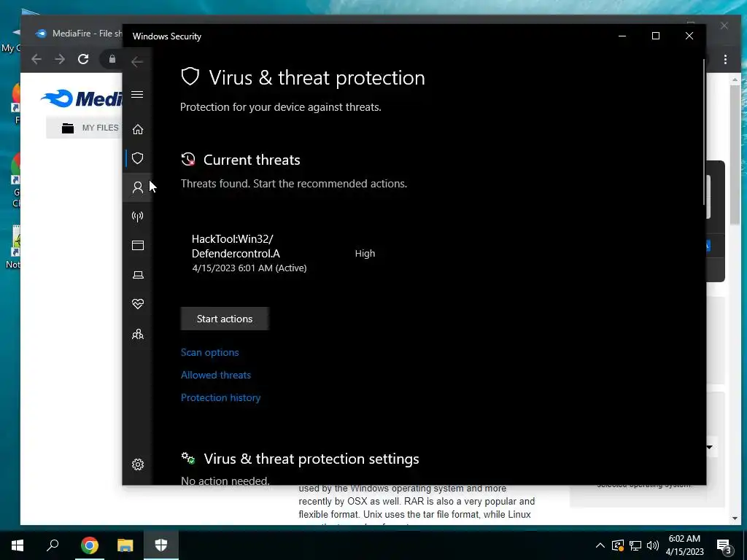Viewport: 747px width, 560px height.
Task: Select the MediaFire browser tab
Action: [x=79, y=34]
